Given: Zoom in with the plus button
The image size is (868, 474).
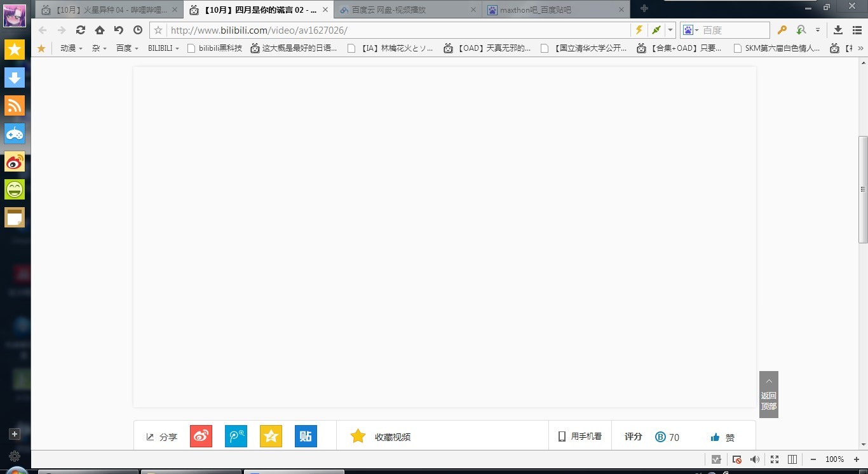Looking at the screenshot, I should tap(857, 459).
